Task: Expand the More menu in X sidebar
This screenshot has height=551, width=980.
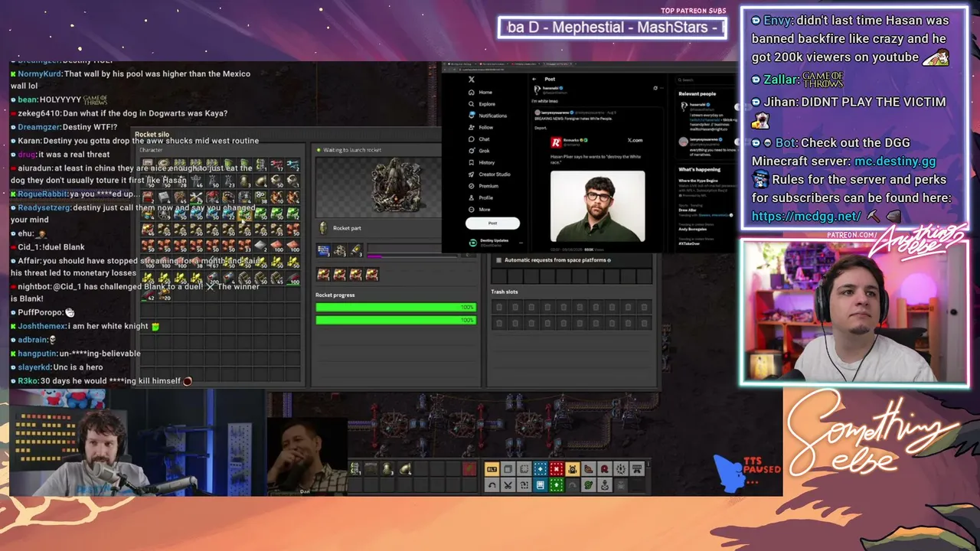Action: tap(479, 209)
